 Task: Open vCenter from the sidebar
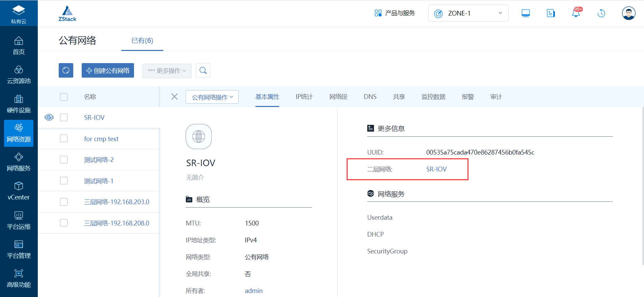click(x=19, y=191)
